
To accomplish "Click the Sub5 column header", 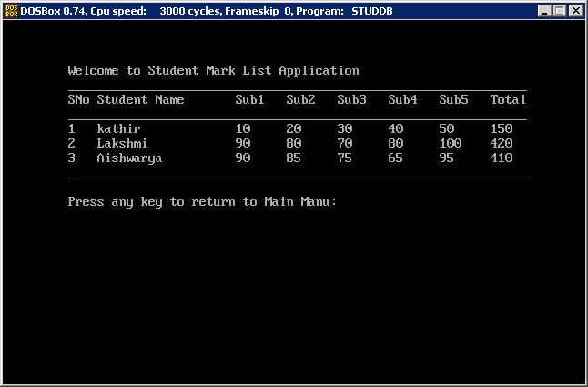I will (x=453, y=100).
